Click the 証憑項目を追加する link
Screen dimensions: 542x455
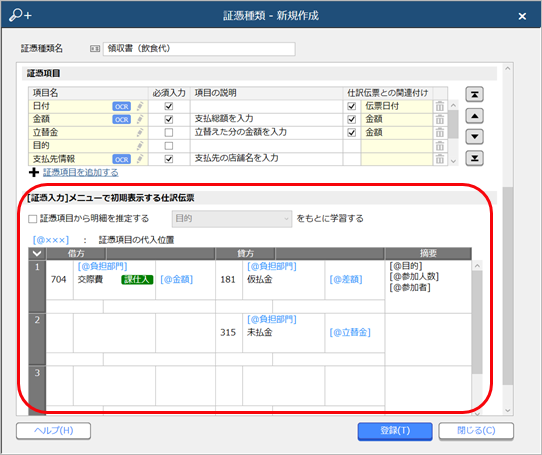point(81,172)
